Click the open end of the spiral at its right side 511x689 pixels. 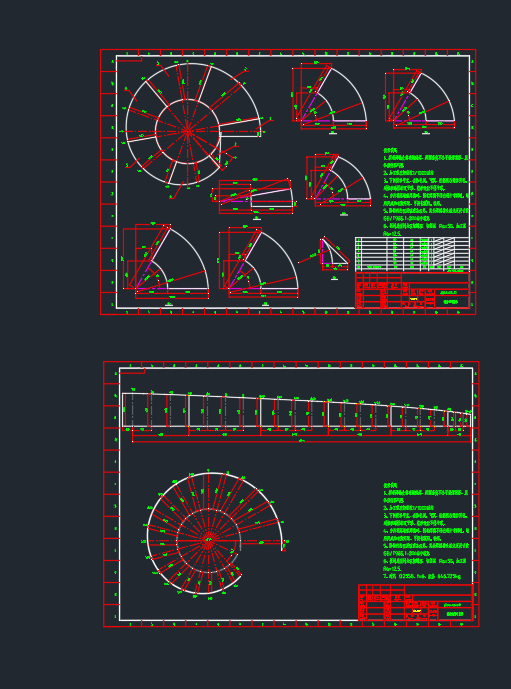coord(283,545)
